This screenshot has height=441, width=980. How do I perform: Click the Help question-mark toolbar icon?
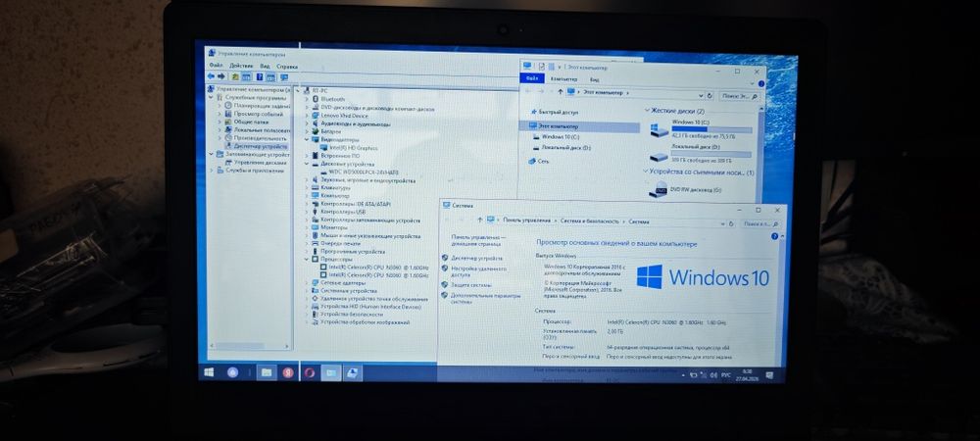point(260,76)
